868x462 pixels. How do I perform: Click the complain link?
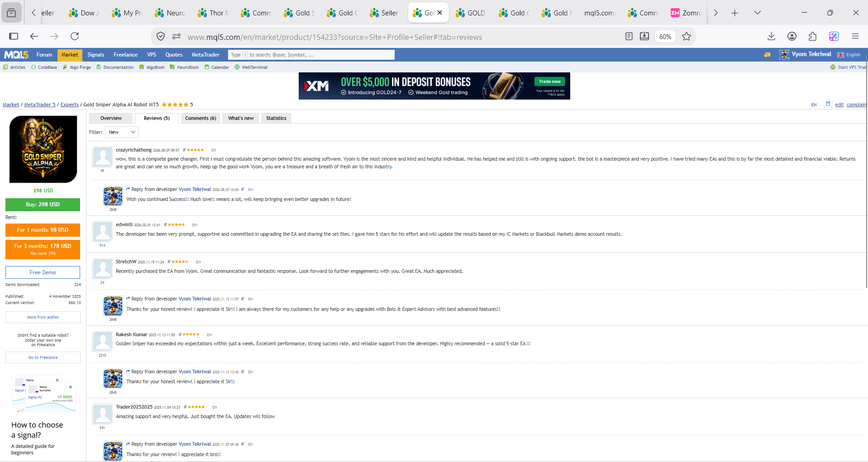(x=856, y=105)
